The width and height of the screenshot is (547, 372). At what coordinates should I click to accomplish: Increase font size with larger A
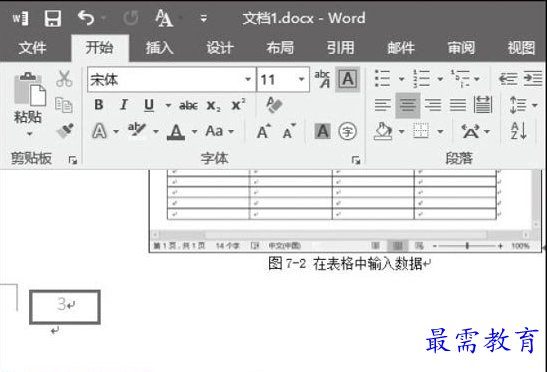[x=264, y=132]
